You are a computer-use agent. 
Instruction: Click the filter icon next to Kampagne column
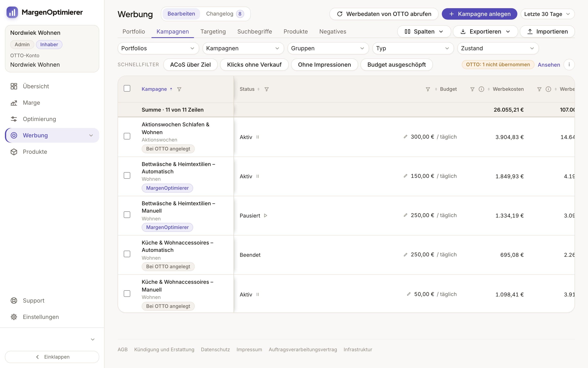point(179,89)
